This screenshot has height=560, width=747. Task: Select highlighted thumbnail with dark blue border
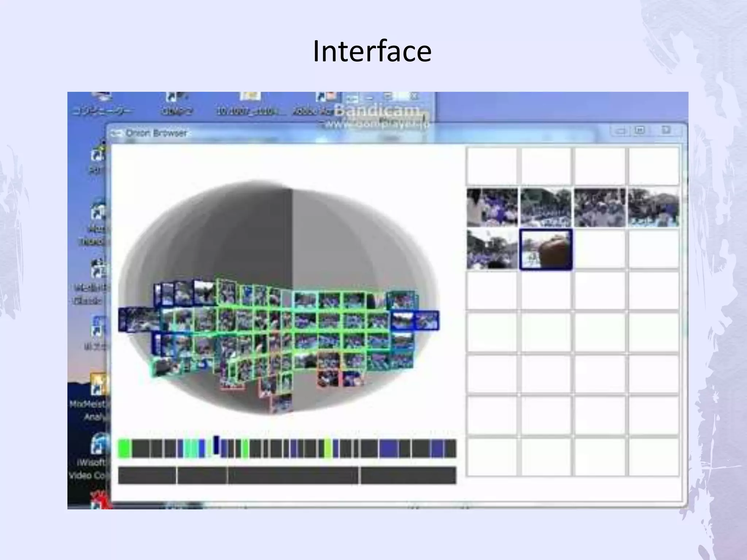(546, 250)
